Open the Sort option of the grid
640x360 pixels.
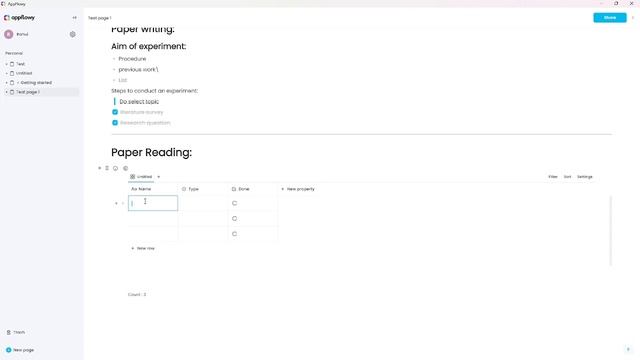point(567,177)
